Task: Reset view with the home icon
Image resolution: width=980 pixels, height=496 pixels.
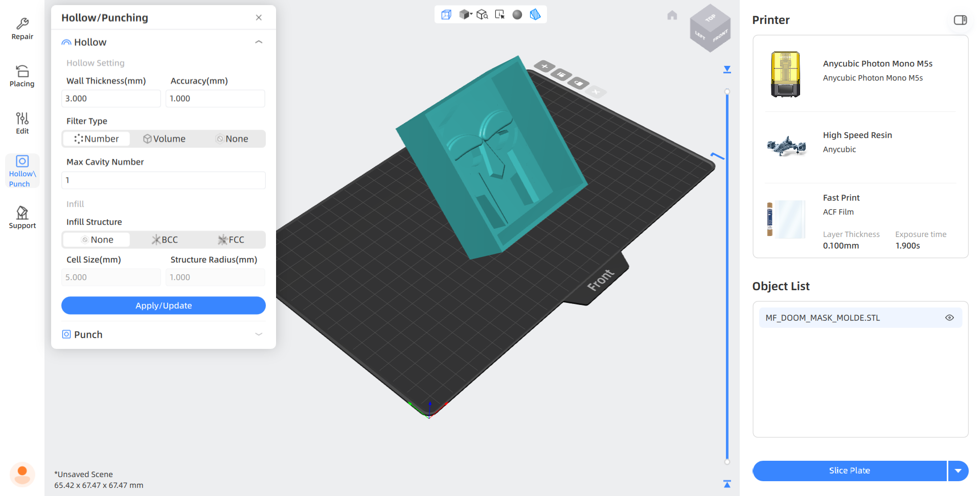Action: [672, 15]
